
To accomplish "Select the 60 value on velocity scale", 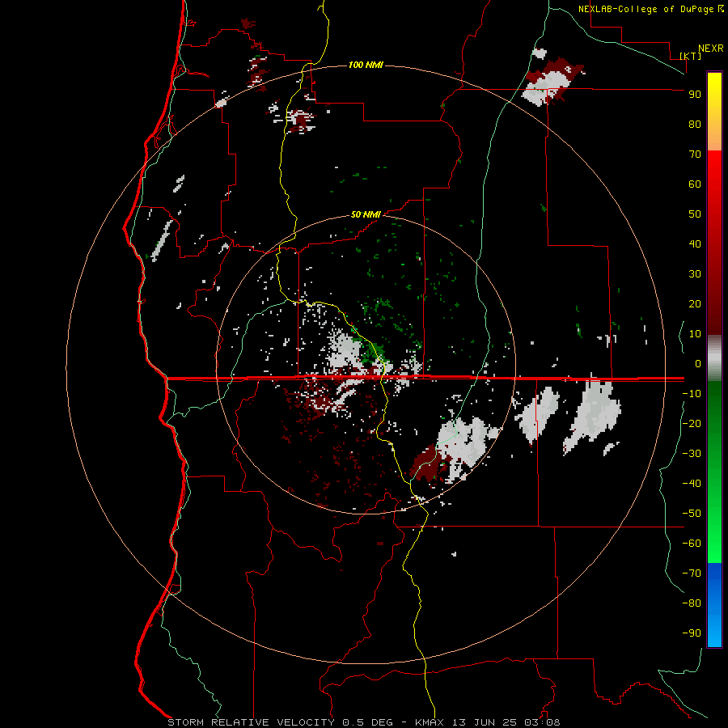I will coord(695,184).
